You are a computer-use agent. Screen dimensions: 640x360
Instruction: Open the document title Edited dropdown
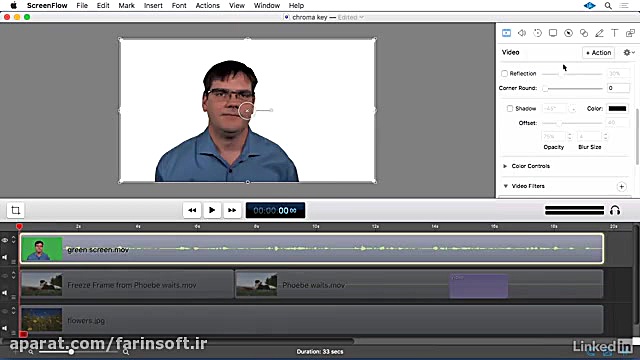pyautogui.click(x=351, y=17)
